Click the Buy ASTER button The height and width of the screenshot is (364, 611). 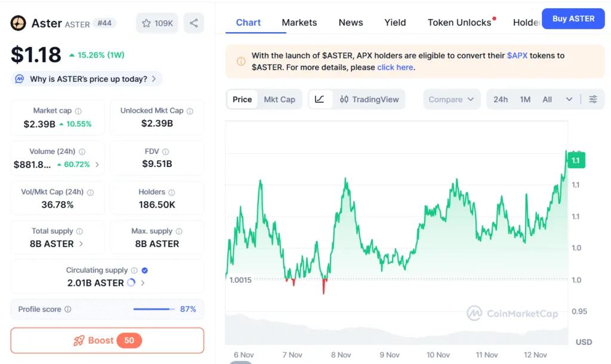(573, 18)
